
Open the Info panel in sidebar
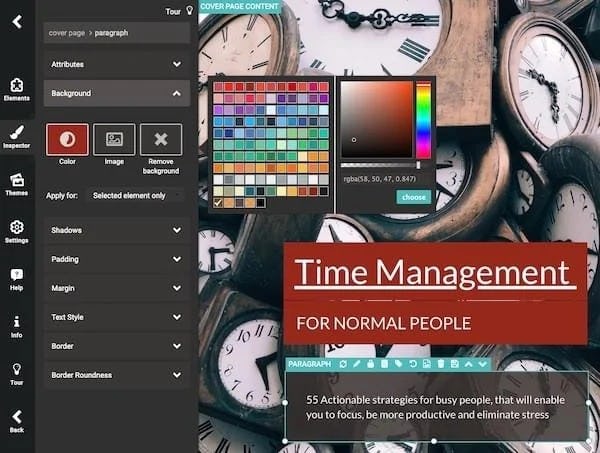click(x=17, y=326)
